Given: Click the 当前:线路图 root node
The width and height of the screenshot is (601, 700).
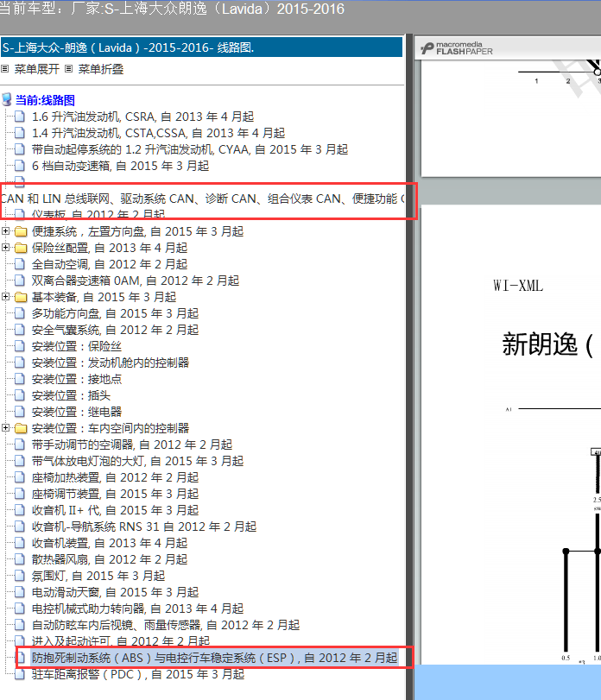Looking at the screenshot, I should pos(45,100).
